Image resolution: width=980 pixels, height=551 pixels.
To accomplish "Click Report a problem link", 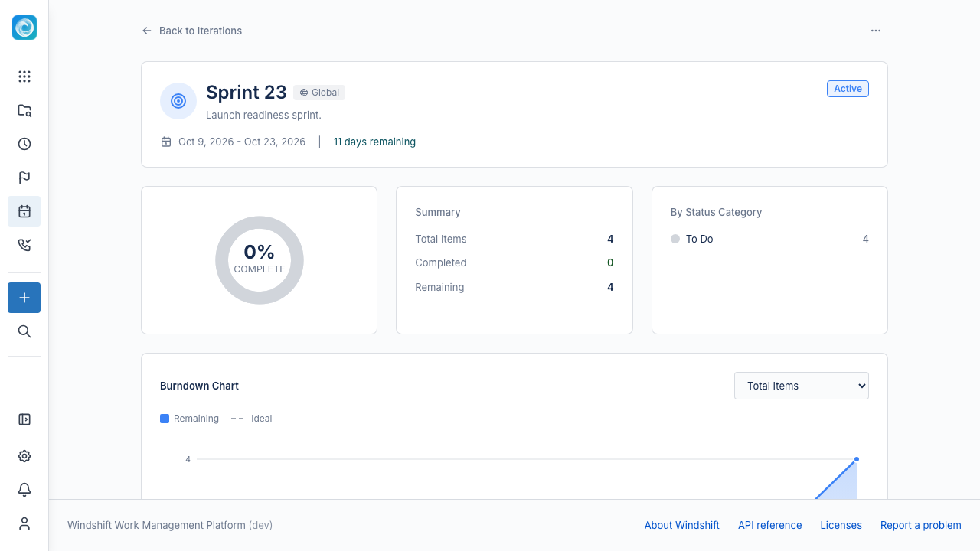I will click(921, 525).
